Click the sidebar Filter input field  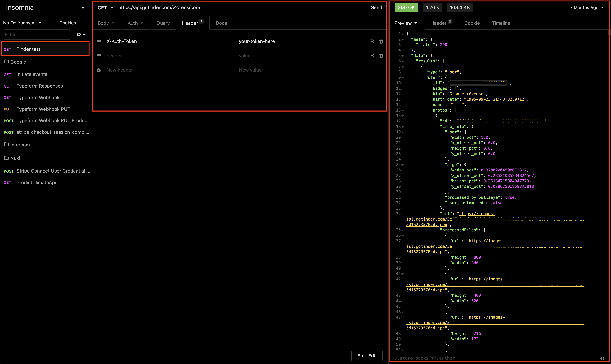pos(37,34)
